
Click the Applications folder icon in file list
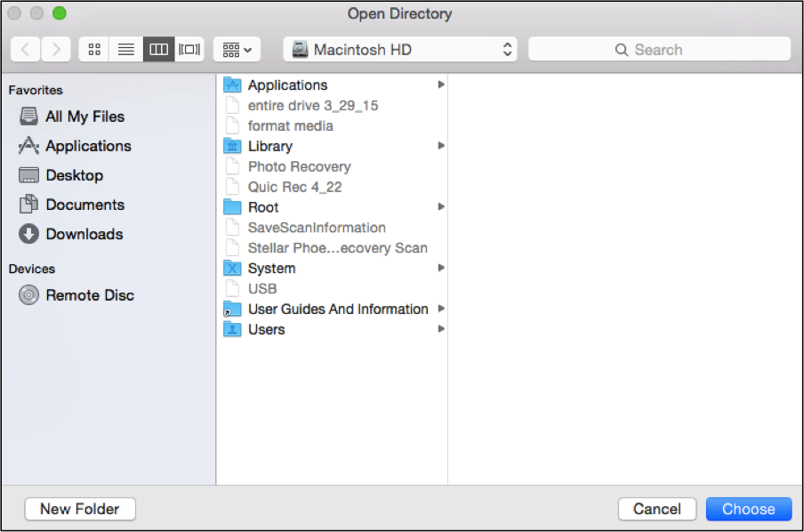tap(232, 85)
